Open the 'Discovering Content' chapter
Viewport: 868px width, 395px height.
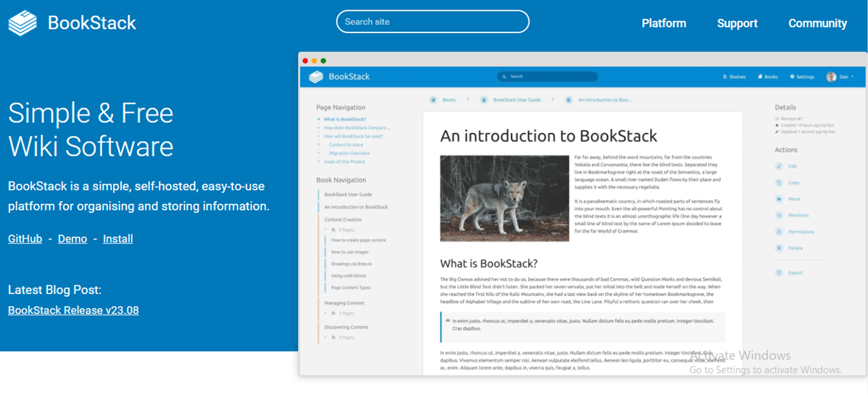pos(346,328)
